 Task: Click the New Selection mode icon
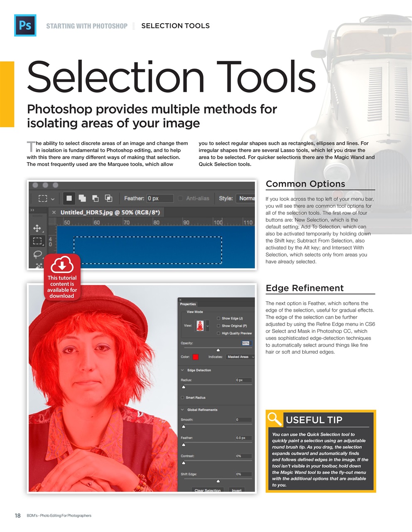pyautogui.click(x=69, y=198)
